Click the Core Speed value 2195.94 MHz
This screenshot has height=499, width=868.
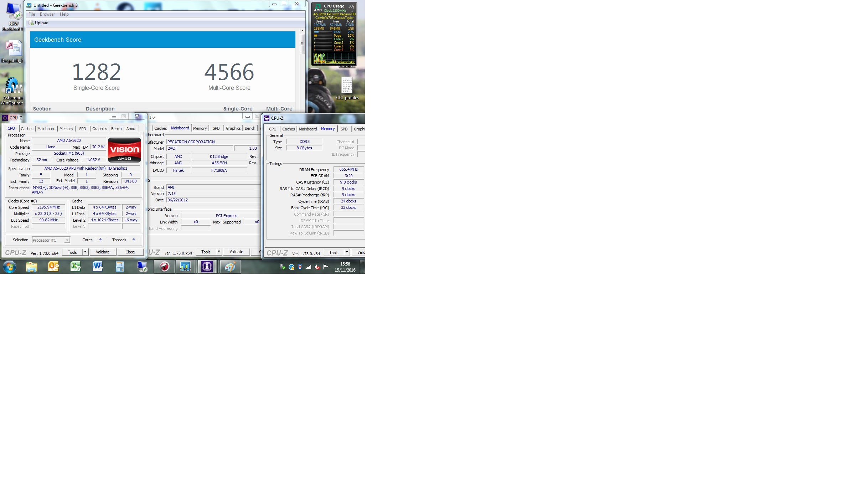[48, 207]
